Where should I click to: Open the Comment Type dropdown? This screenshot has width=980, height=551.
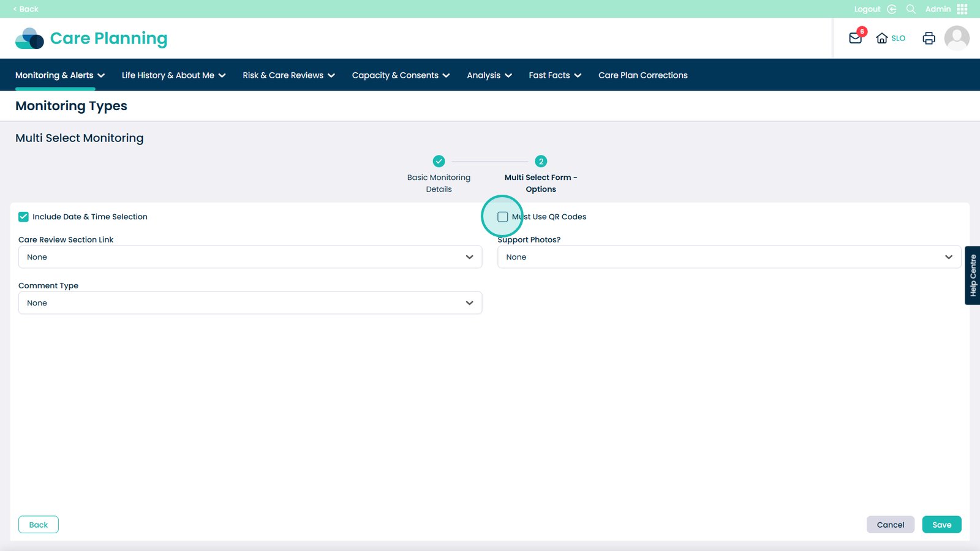click(x=250, y=303)
